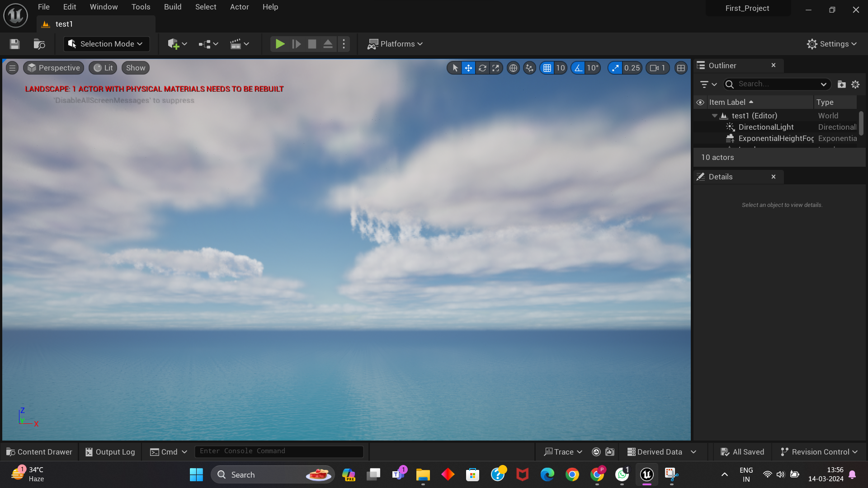
Task: Toggle rotation snapping off
Action: click(579, 68)
